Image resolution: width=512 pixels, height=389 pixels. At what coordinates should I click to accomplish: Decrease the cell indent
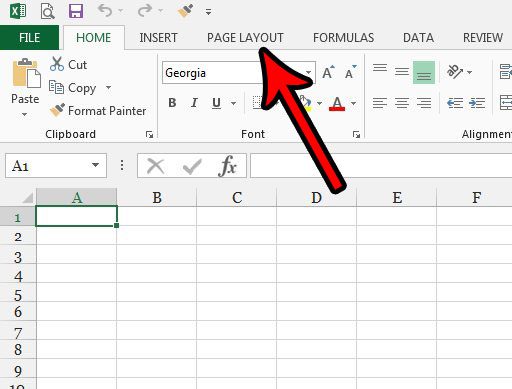[x=455, y=103]
